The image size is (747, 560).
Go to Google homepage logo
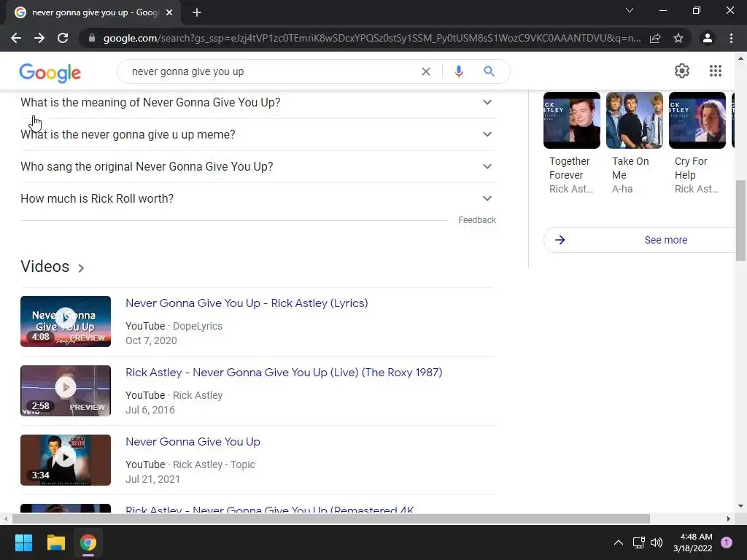tap(50, 73)
